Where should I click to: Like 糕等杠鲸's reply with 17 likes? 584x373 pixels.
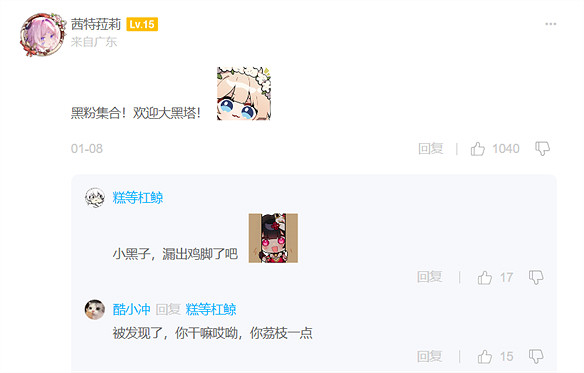(x=485, y=278)
